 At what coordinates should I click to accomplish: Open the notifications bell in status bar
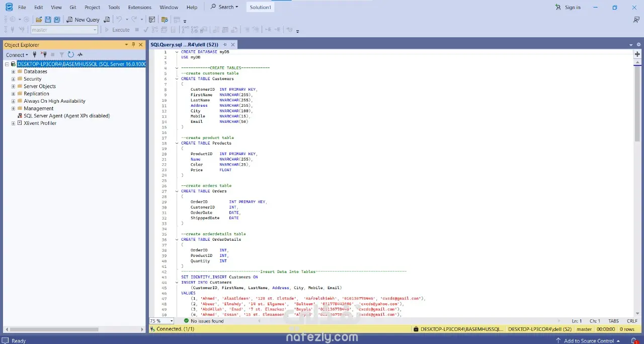634,341
